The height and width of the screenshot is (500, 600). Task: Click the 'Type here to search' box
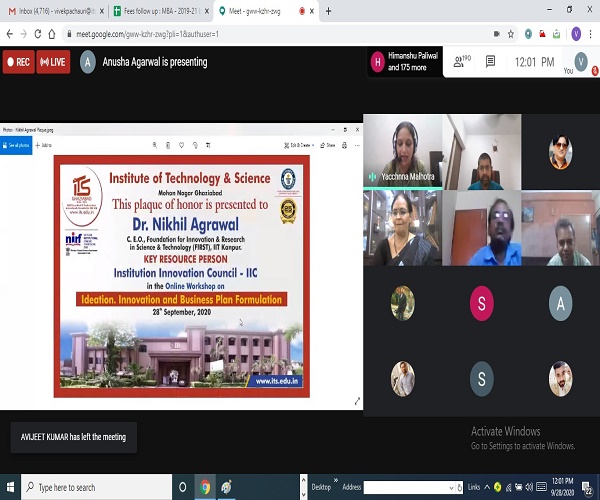[x=96, y=487]
